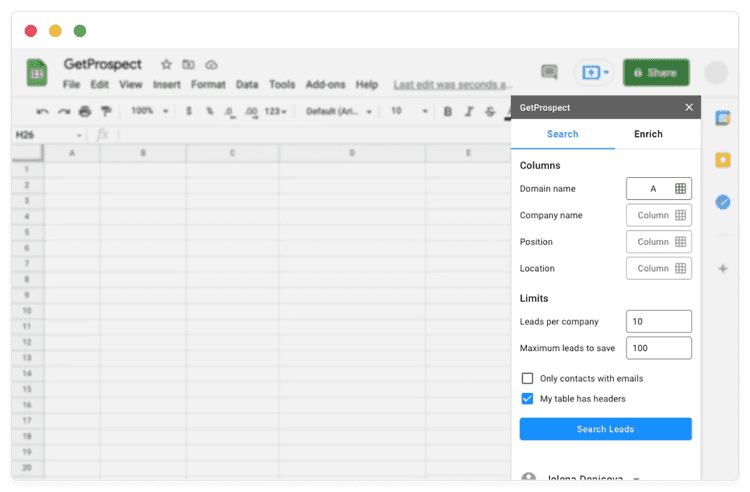750x492 pixels.
Task: Increase decimal places icon
Action: [x=251, y=112]
